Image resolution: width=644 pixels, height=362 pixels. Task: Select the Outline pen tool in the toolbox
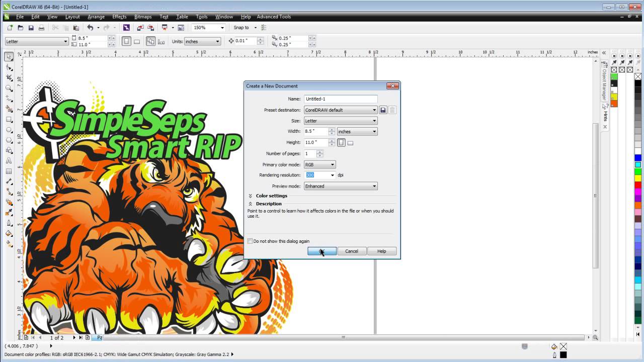(x=9, y=223)
